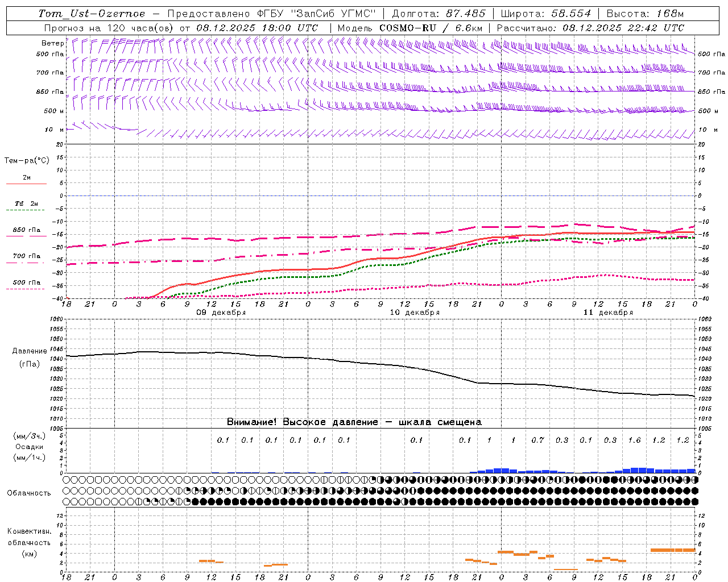
Task: Click the 'Тем-ра(°C)' temperature label
Action: (27, 161)
